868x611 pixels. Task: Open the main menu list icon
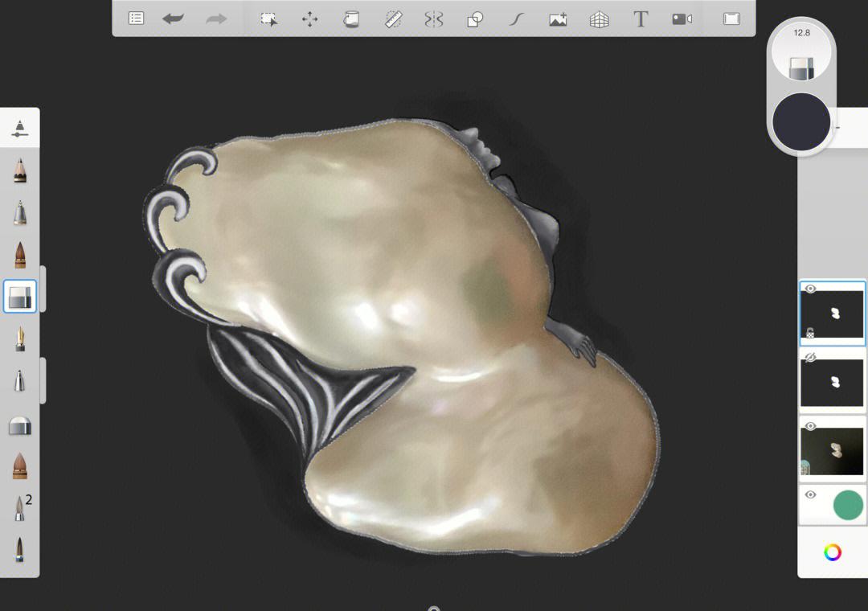tap(136, 18)
